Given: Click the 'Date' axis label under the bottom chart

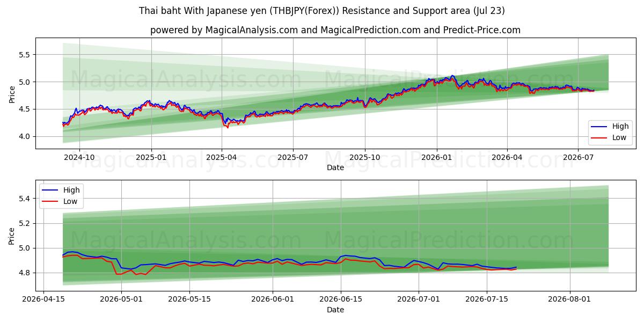Looking at the screenshot, I should 335,310.
